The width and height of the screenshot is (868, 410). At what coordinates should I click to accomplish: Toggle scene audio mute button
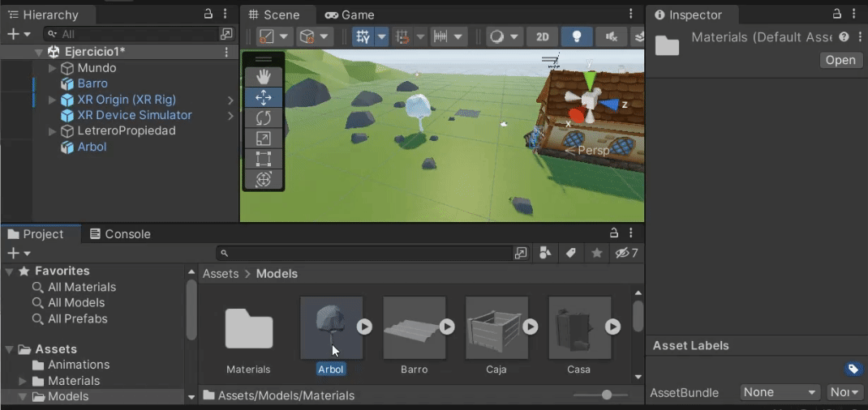pos(611,37)
